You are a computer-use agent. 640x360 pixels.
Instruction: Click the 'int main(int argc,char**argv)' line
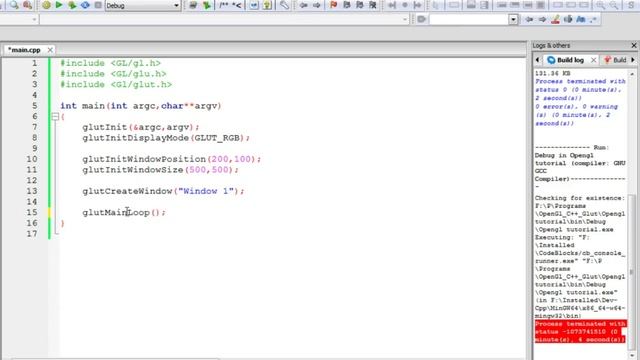tap(140, 106)
